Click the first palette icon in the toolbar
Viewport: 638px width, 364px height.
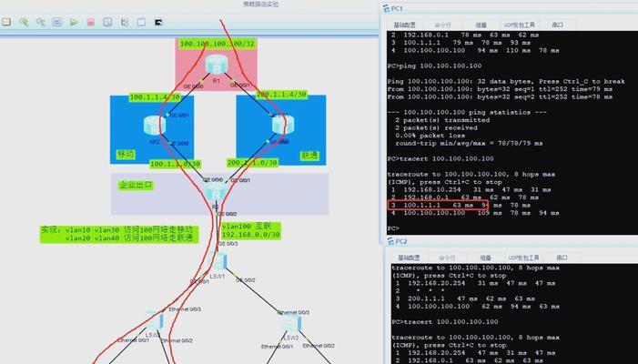click(x=6, y=22)
